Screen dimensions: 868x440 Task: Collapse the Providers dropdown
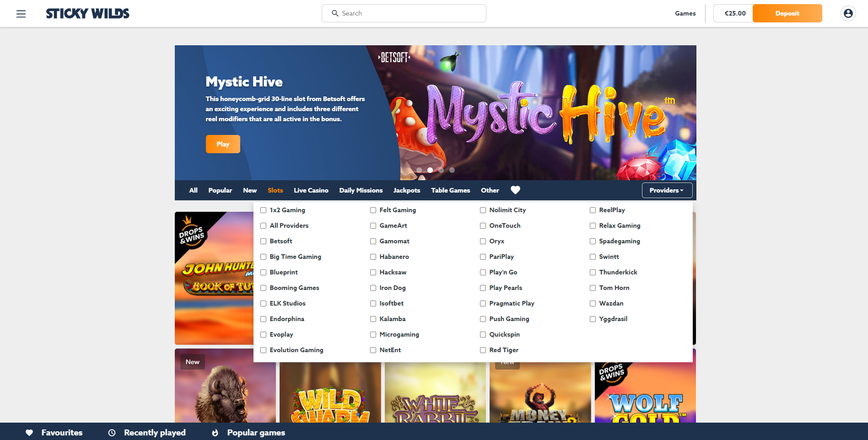[667, 190]
